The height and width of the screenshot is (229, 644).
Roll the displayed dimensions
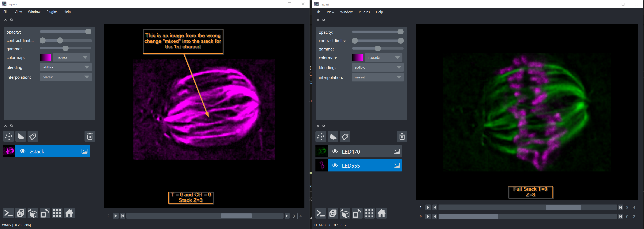[33, 213]
